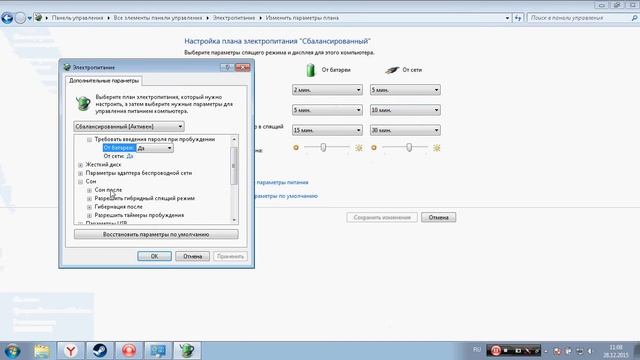Open the 5 мин. dropdown under От батареи
Image resolution: width=640 pixels, height=360 pixels.
tap(327, 110)
